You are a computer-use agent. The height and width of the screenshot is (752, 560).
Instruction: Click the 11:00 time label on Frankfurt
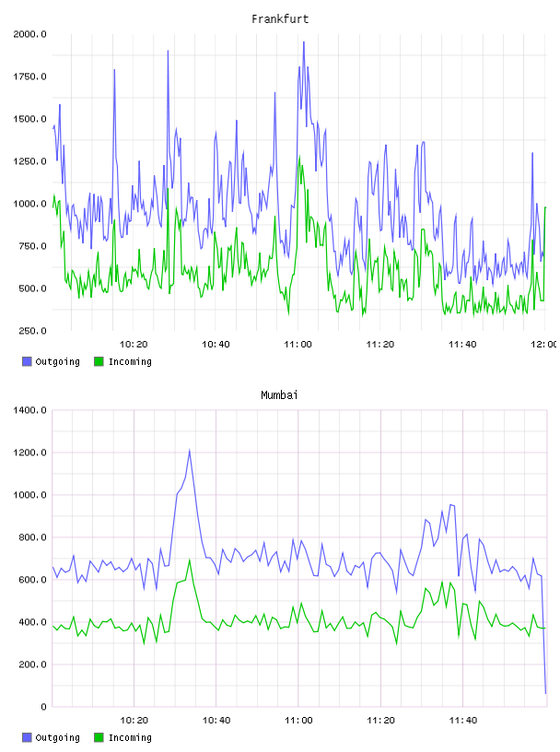point(297,345)
